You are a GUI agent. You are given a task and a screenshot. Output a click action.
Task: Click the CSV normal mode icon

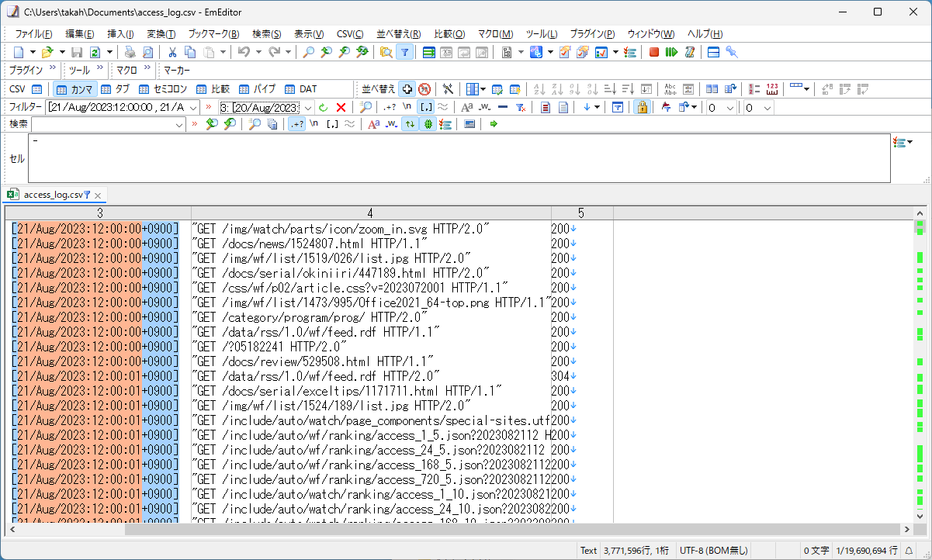(x=36, y=89)
